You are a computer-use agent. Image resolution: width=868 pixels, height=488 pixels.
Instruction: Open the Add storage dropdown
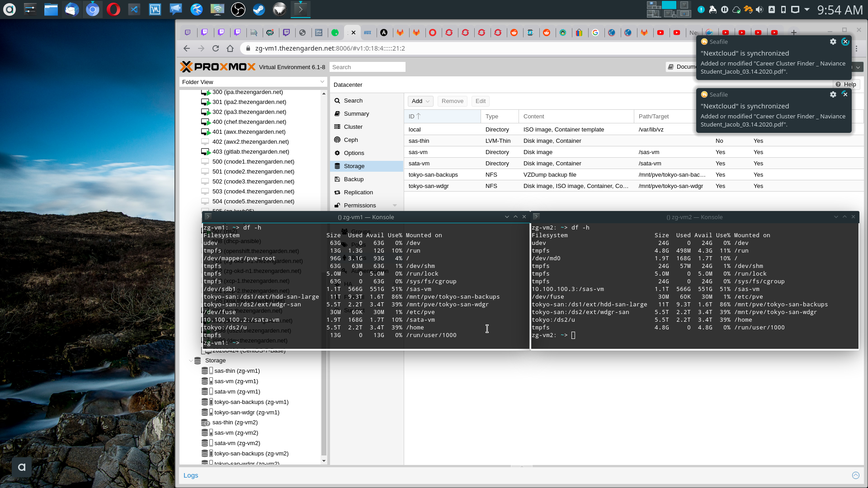pyautogui.click(x=420, y=101)
